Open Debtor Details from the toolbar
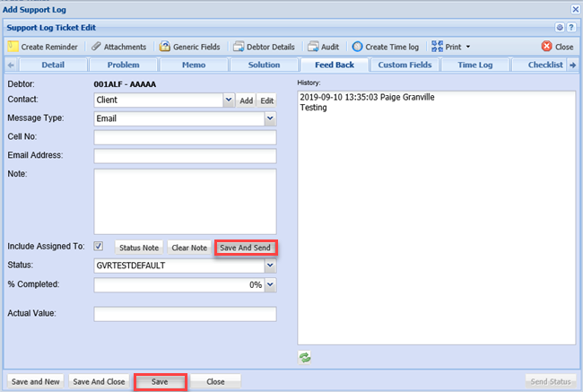This screenshot has width=583, height=392. [x=239, y=46]
